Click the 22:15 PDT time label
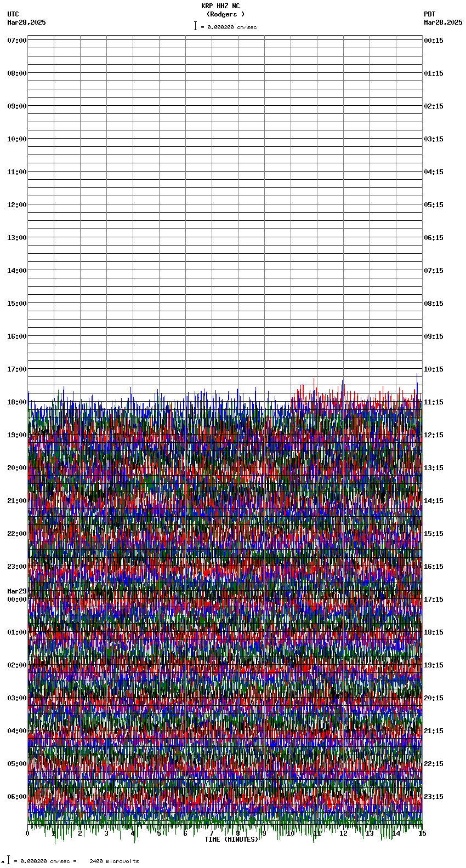The image size is (466, 868). pos(434,764)
